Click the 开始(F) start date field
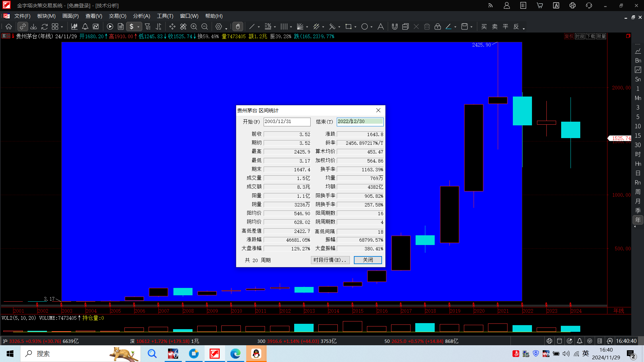Screen dimensions: 644x362 (287, 122)
